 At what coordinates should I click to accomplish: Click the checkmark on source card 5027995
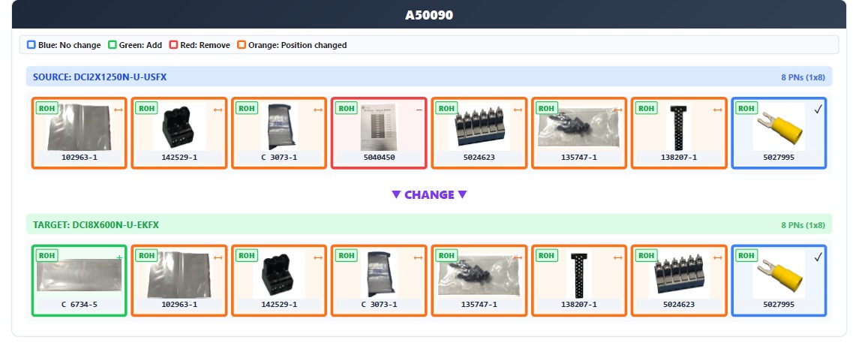pyautogui.click(x=818, y=110)
